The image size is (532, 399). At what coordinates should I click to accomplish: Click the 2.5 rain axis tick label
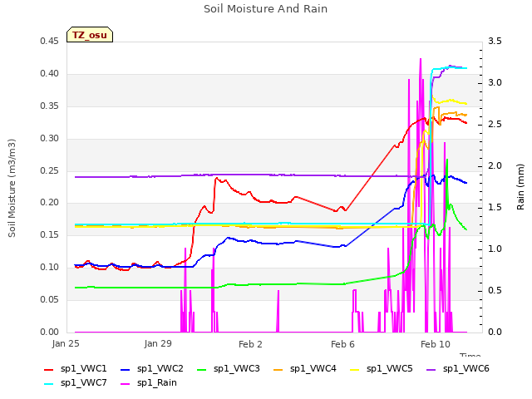pos(495,125)
